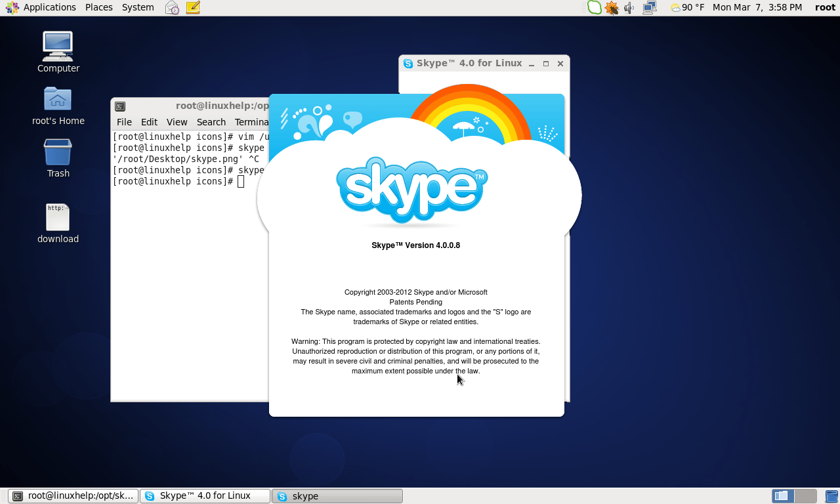This screenshot has width=840, height=504.
Task: Open the Places menu
Action: click(x=99, y=8)
